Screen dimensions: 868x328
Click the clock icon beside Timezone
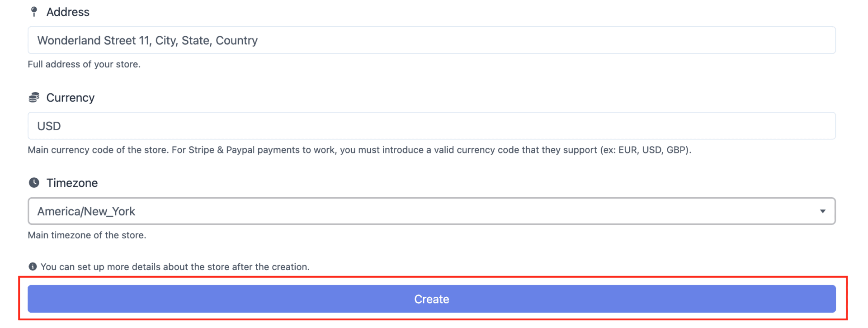[x=34, y=183]
